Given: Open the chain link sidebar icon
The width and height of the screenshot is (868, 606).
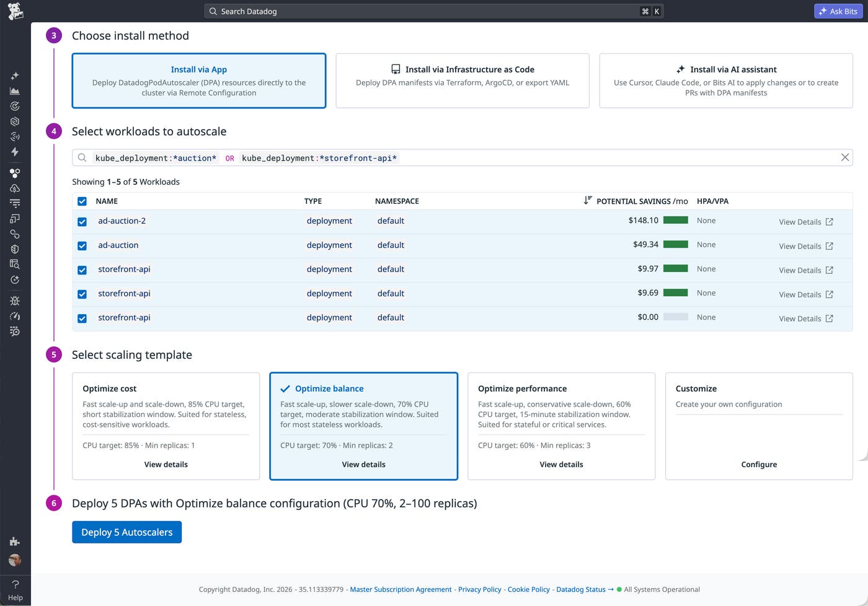Looking at the screenshot, I should tap(15, 234).
